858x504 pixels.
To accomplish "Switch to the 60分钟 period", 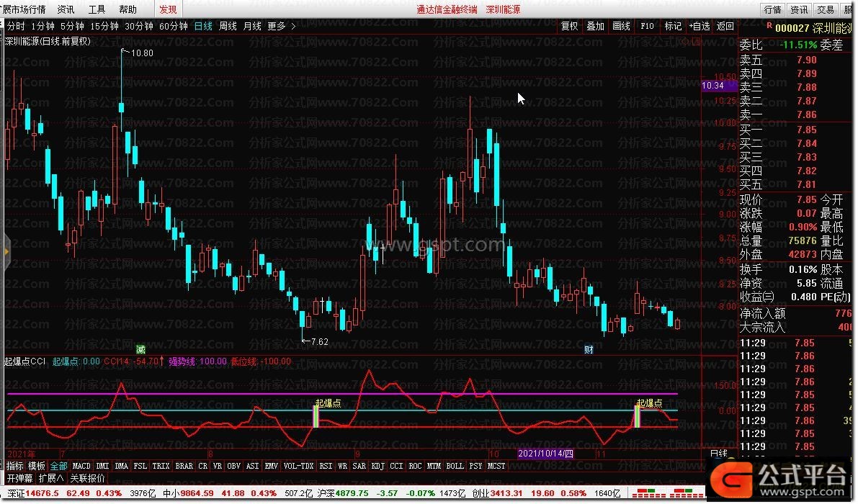I will coord(174,26).
